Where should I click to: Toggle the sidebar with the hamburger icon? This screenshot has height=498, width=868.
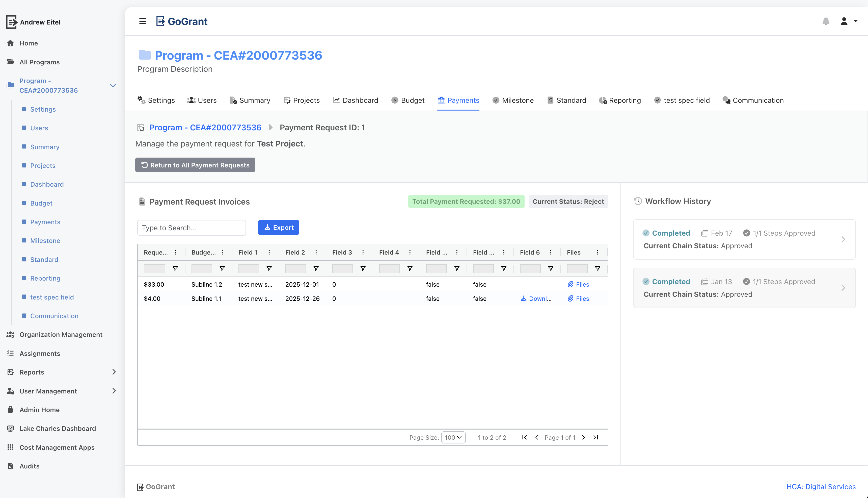coord(143,21)
